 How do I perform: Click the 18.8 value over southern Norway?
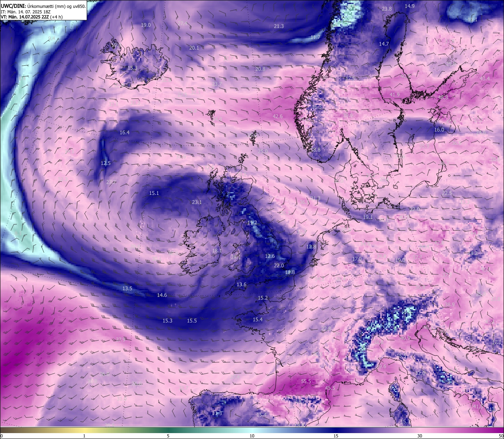316,150
